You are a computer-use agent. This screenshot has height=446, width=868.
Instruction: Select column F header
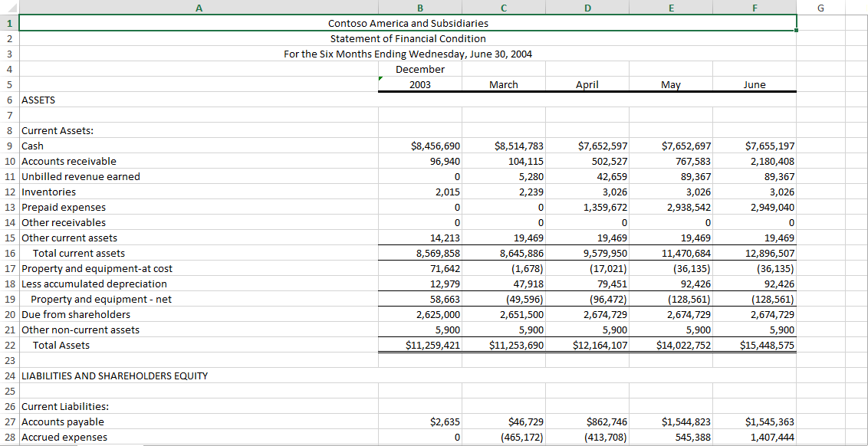pyautogui.click(x=755, y=7)
